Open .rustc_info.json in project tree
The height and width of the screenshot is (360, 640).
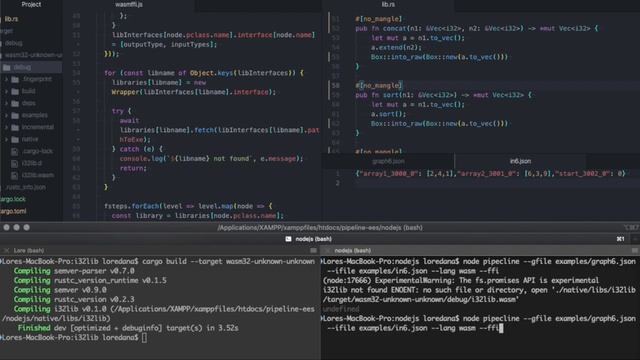coord(26,187)
